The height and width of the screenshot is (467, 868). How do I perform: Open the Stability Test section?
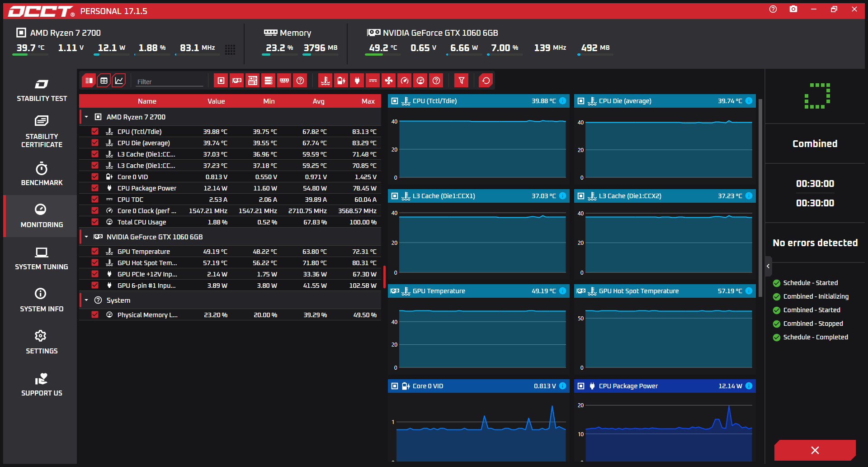coord(42,91)
